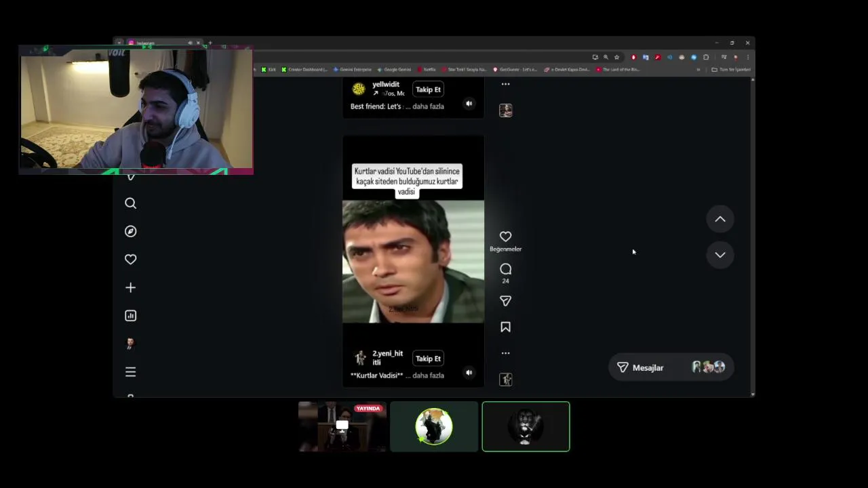The height and width of the screenshot is (488, 868).
Task: Open the translate extension icon
Action: click(646, 57)
